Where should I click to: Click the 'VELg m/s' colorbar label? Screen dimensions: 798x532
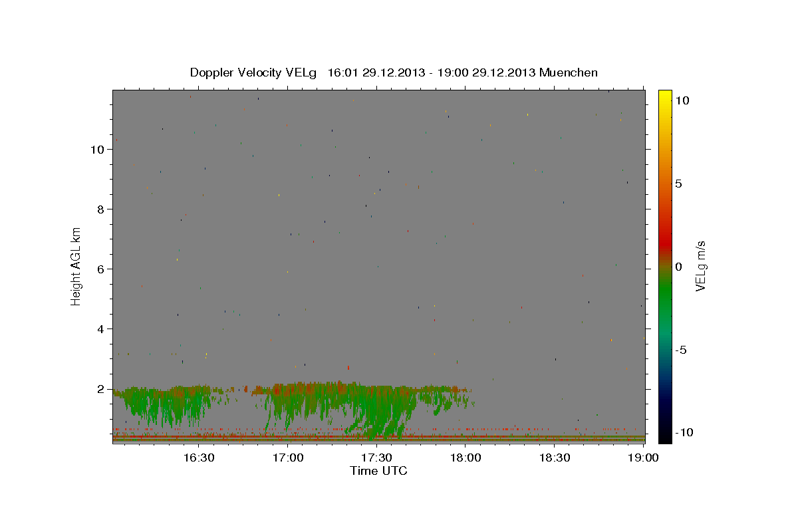(700, 266)
